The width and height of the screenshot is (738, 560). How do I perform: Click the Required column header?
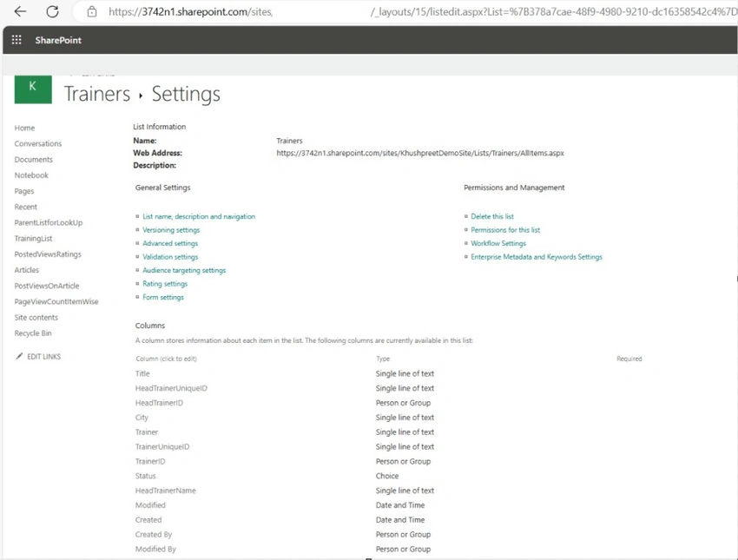pyautogui.click(x=629, y=359)
